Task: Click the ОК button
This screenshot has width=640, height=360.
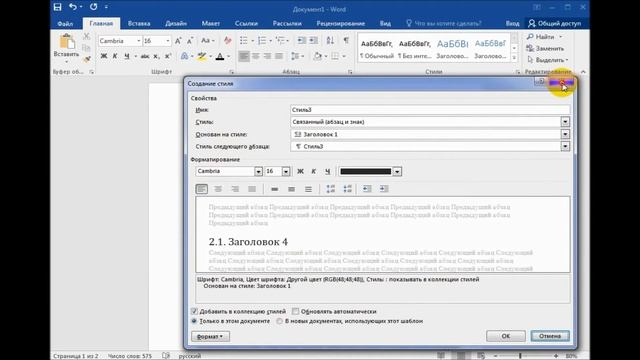Action: point(506,336)
